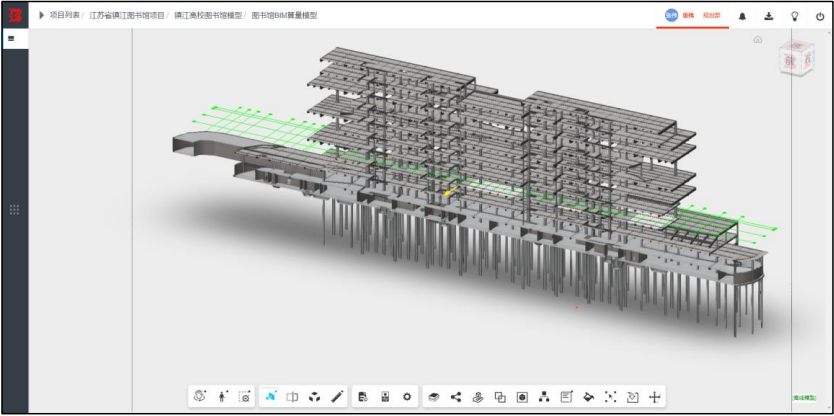Open viewer settings gear
This screenshot has width=834, height=416.
(407, 396)
